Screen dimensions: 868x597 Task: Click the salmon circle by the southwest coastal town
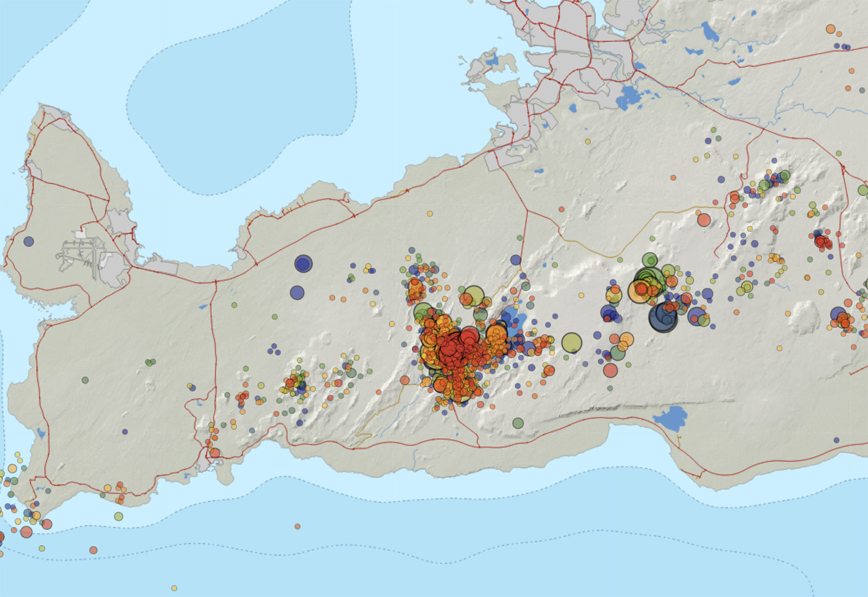[215, 453]
